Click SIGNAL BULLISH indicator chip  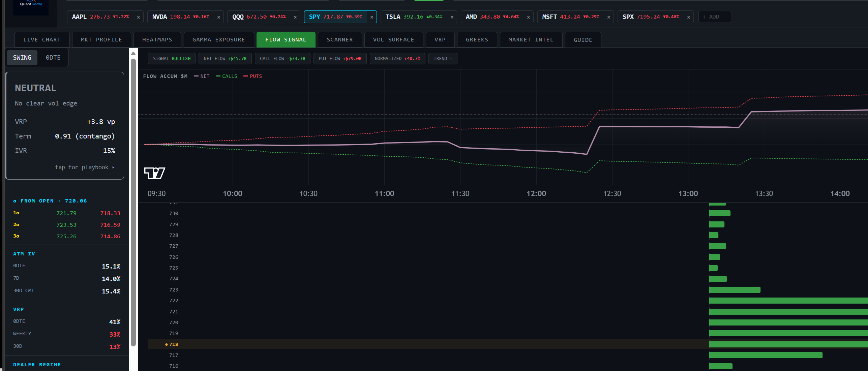172,59
